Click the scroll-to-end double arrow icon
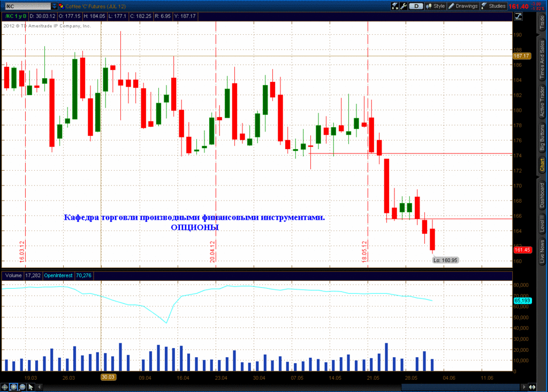This screenshot has width=548, height=392. pyautogui.click(x=532, y=387)
